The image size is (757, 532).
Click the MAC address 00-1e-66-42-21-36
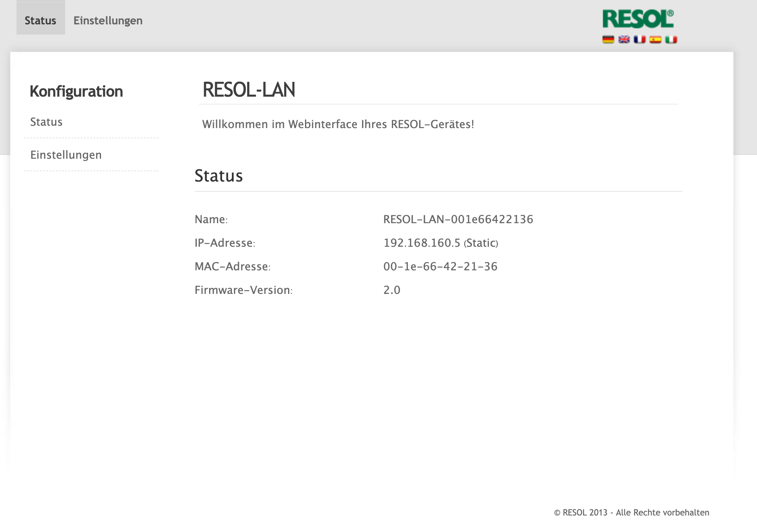pos(441,266)
